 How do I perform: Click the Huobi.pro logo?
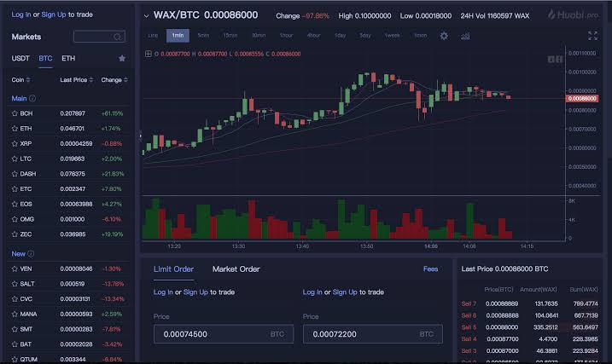(574, 15)
